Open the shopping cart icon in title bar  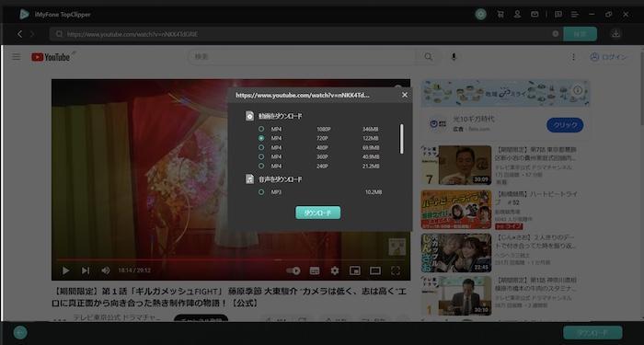point(500,15)
